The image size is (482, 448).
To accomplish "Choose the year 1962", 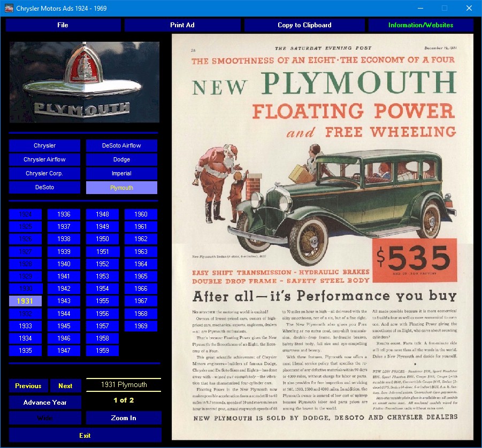I will point(141,239).
